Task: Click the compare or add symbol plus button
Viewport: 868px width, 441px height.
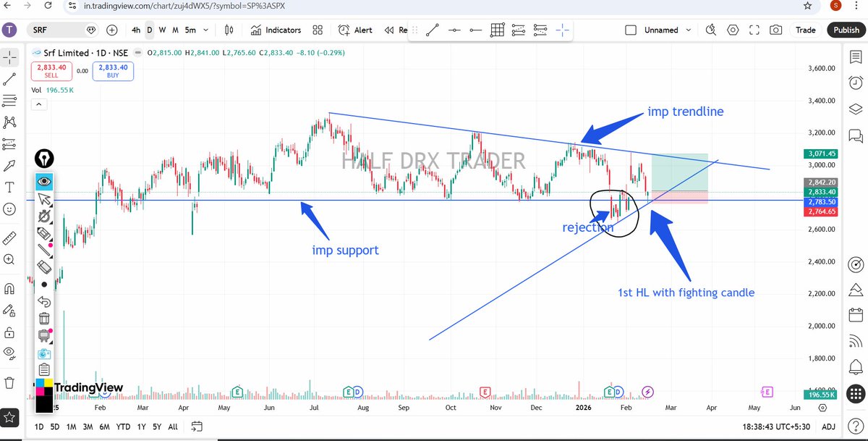Action: click(112, 30)
